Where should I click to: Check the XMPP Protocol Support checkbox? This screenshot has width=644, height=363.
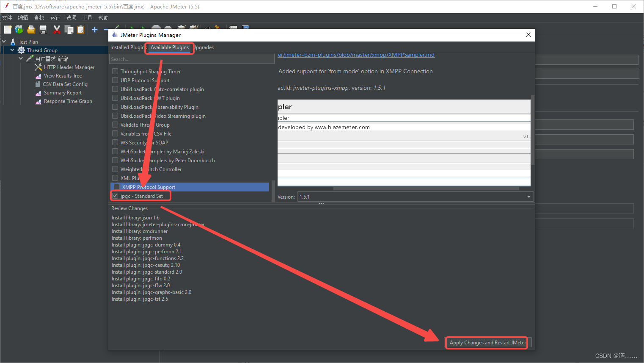(x=117, y=187)
